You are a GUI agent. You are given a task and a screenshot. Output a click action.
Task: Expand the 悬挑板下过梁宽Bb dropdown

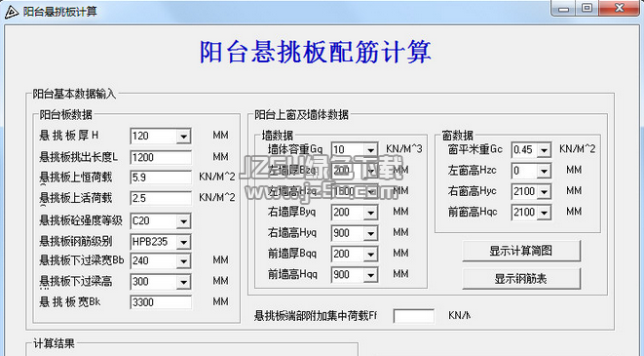pyautogui.click(x=183, y=261)
